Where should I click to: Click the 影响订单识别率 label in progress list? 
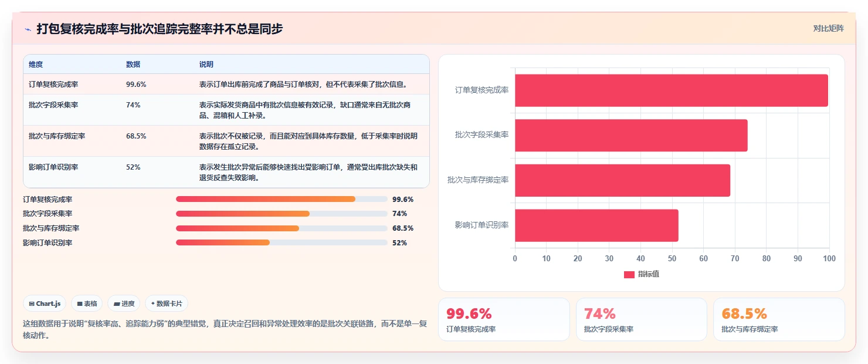(x=48, y=243)
